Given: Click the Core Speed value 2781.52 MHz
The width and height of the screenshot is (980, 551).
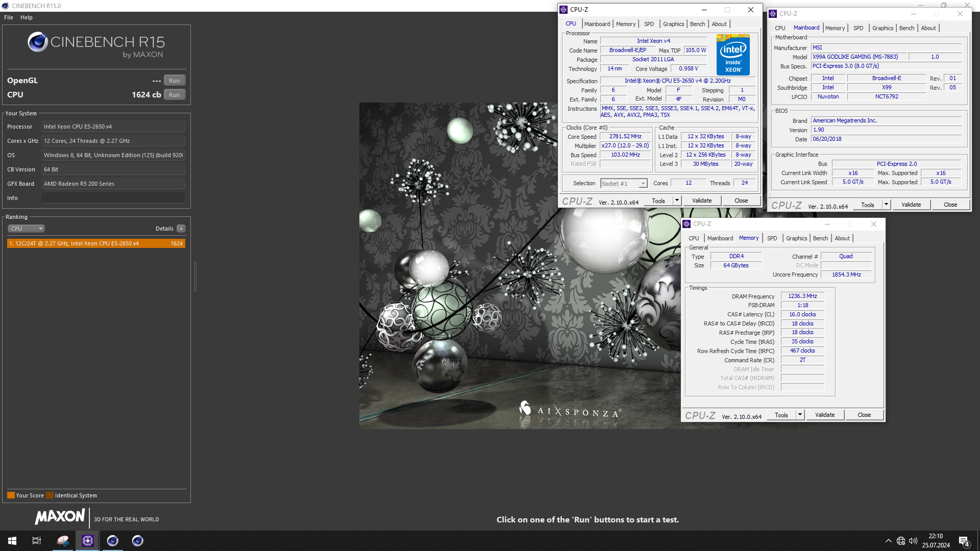Looking at the screenshot, I should click(625, 137).
